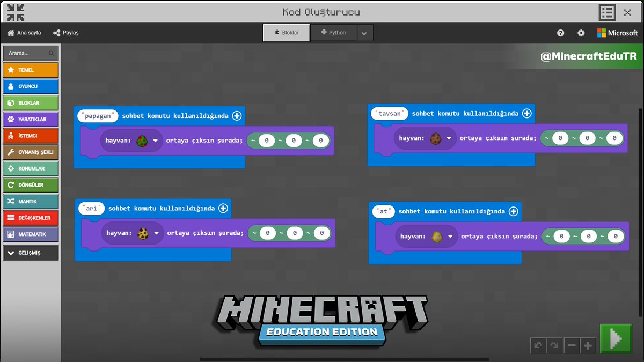644x362 pixels.
Task: Zoom out with the minus button
Action: 572,346
